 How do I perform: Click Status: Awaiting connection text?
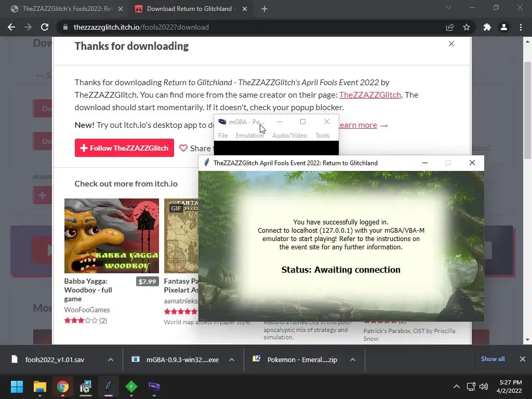341,270
